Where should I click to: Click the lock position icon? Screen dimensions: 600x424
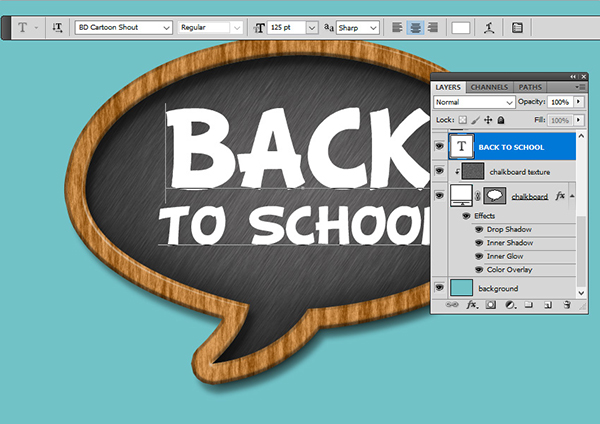tap(487, 119)
